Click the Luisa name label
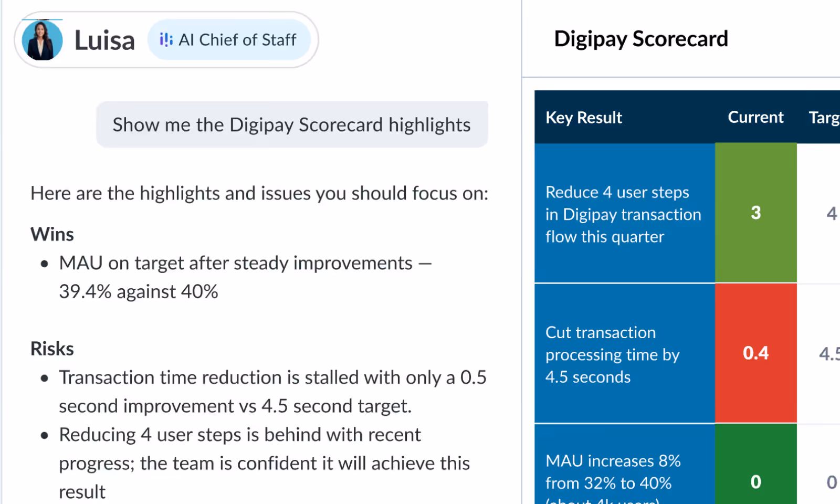The image size is (840, 504). click(104, 39)
